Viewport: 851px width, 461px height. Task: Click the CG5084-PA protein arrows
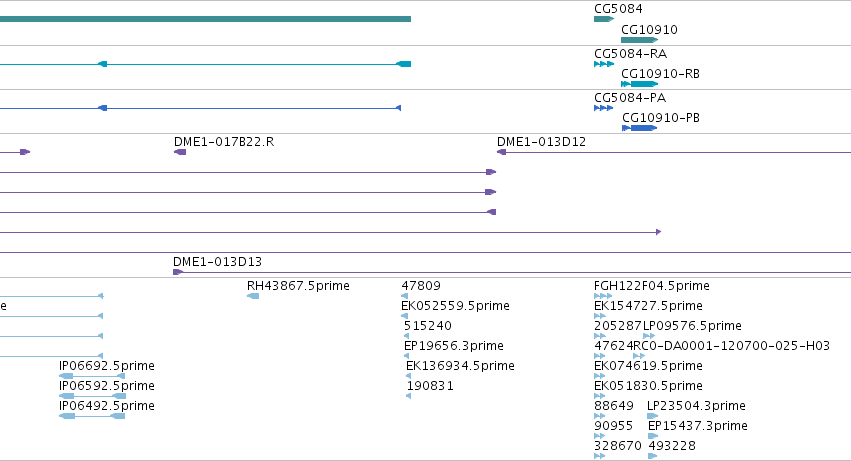604,108
